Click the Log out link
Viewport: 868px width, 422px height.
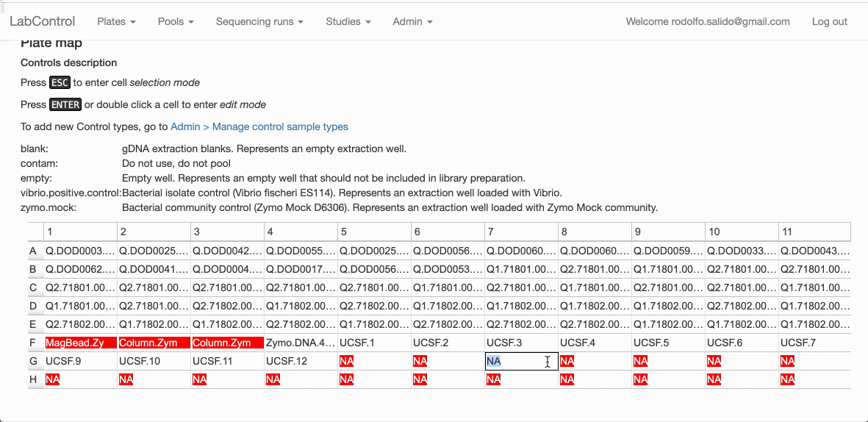click(x=829, y=21)
